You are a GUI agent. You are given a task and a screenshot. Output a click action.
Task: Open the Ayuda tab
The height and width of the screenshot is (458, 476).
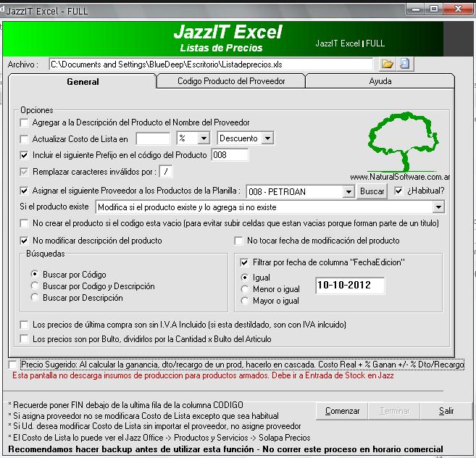point(380,81)
